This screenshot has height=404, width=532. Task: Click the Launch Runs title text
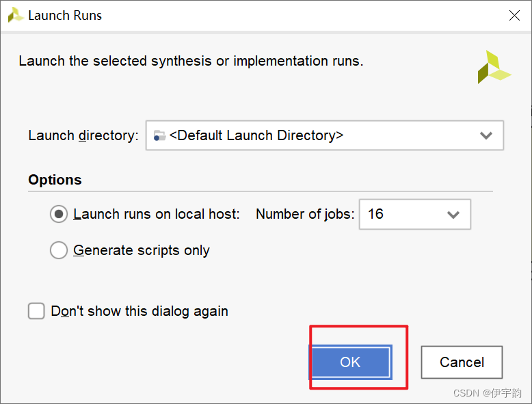pos(65,16)
